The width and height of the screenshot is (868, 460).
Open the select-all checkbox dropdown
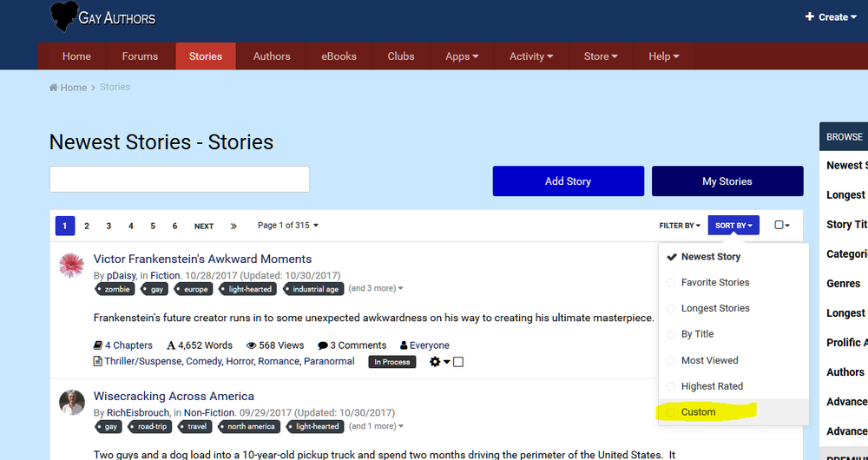[x=782, y=225]
